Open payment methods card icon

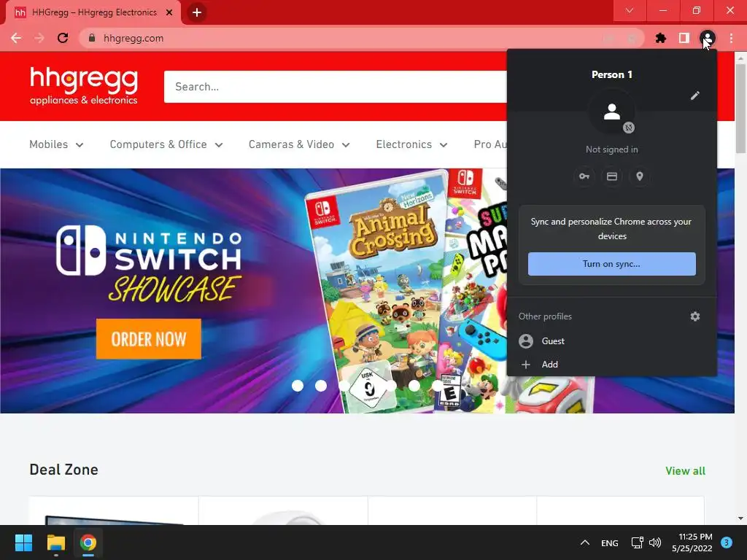[612, 176]
